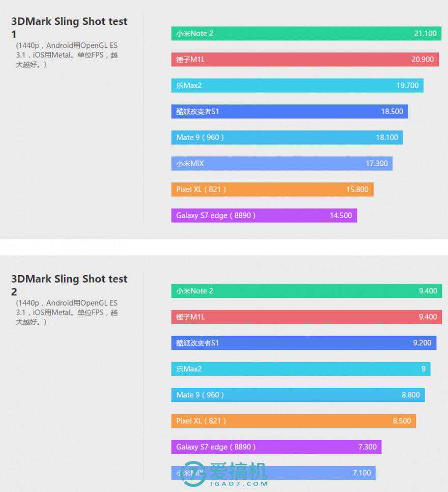Click Mate 9 (960) bar showing 8.800

(298, 395)
